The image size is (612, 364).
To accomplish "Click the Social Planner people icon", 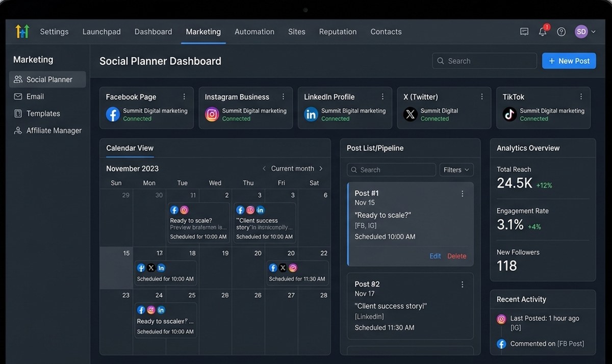I will point(18,80).
